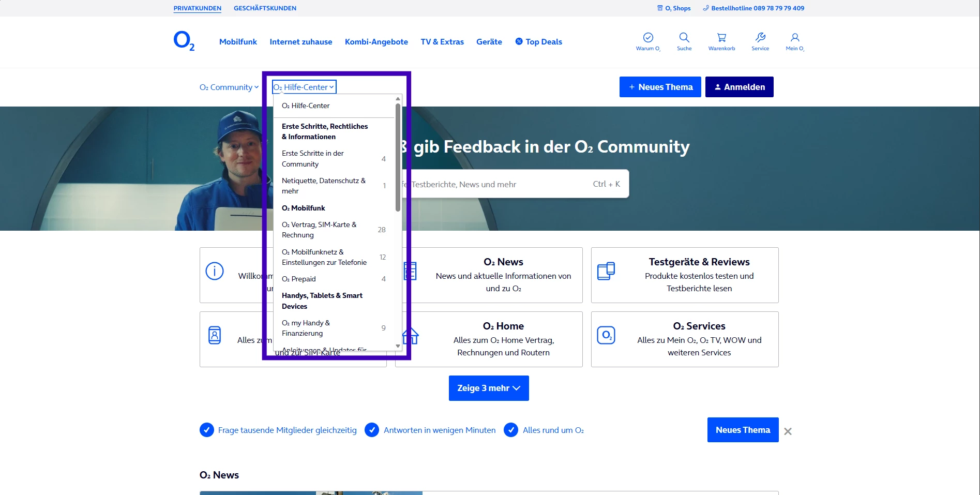Click the checkmark beside Alles rund um O2
Image resolution: width=980 pixels, height=495 pixels.
tap(511, 430)
